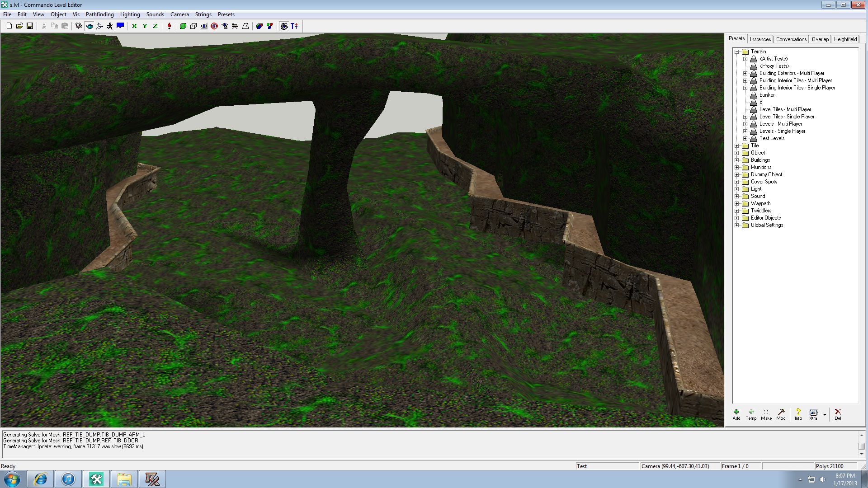Select Levels - Multi Player tree item

click(x=780, y=124)
